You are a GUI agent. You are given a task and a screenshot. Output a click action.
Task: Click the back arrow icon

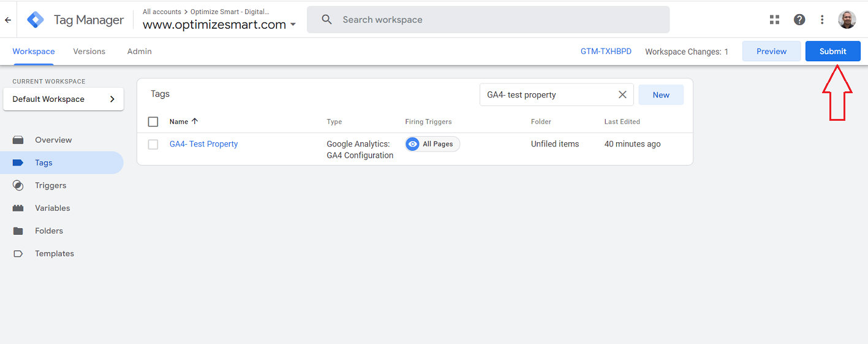[x=8, y=20]
